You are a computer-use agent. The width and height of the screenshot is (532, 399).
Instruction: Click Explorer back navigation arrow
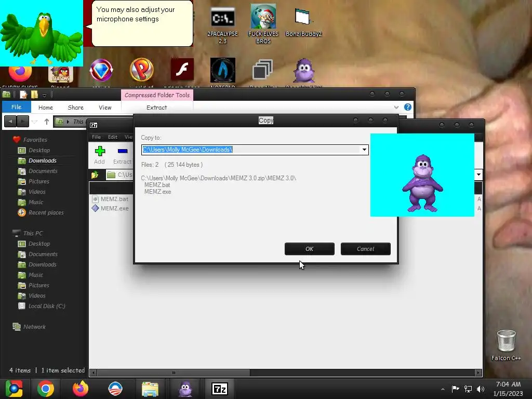10,121
